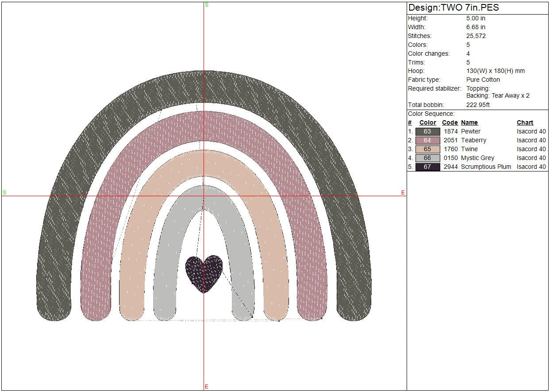Click the underlined Color column header
Image resolution: width=550 pixels, height=392 pixels.
[427, 122]
